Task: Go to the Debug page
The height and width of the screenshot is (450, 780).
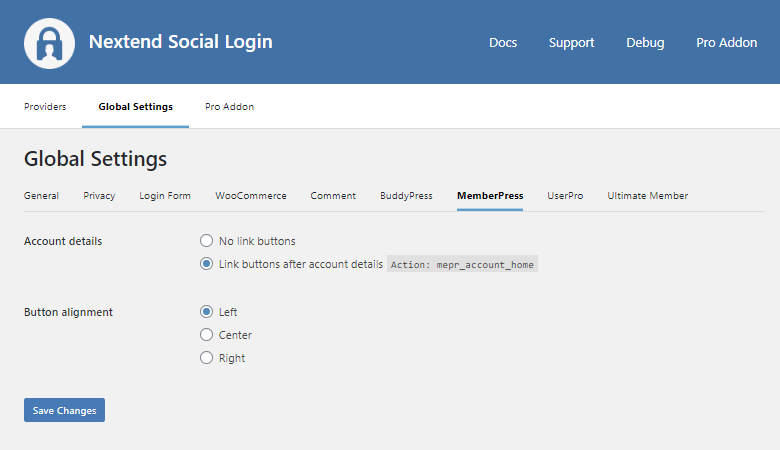Action: 645,43
